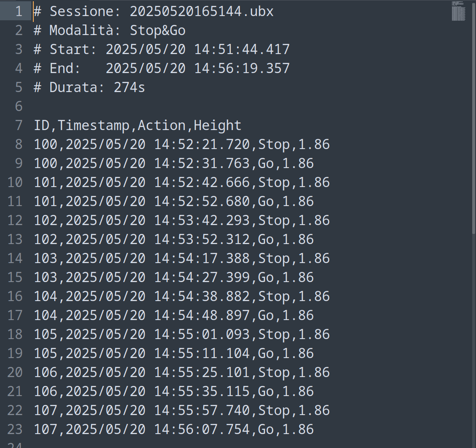
Task: Click the End timestamp 14:56:19.357
Action: pyautogui.click(x=242, y=68)
